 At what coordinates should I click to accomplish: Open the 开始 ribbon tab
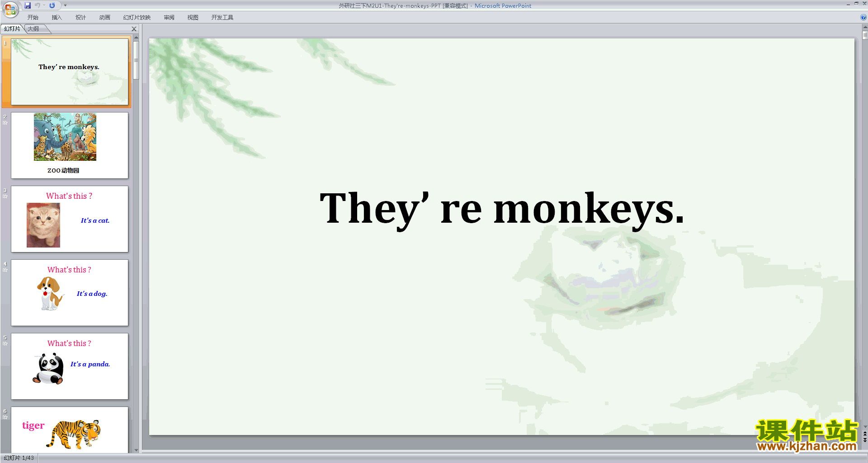click(x=33, y=18)
